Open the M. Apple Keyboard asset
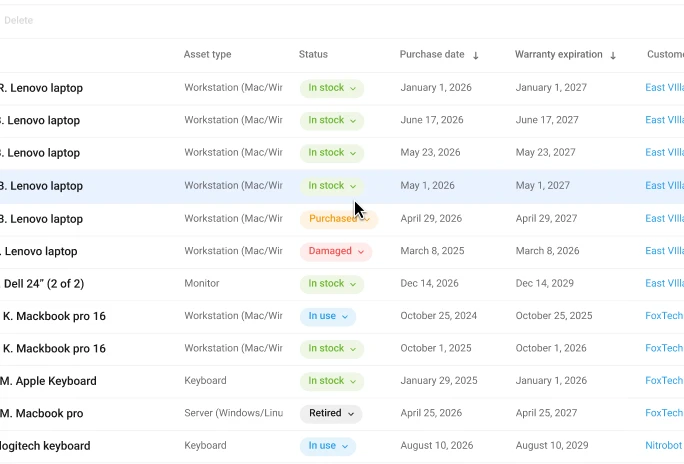 click(x=48, y=381)
